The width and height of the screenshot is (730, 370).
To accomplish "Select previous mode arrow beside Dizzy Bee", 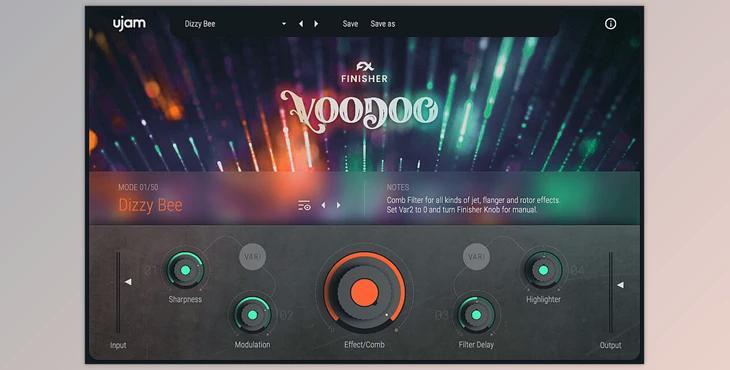I will (324, 205).
